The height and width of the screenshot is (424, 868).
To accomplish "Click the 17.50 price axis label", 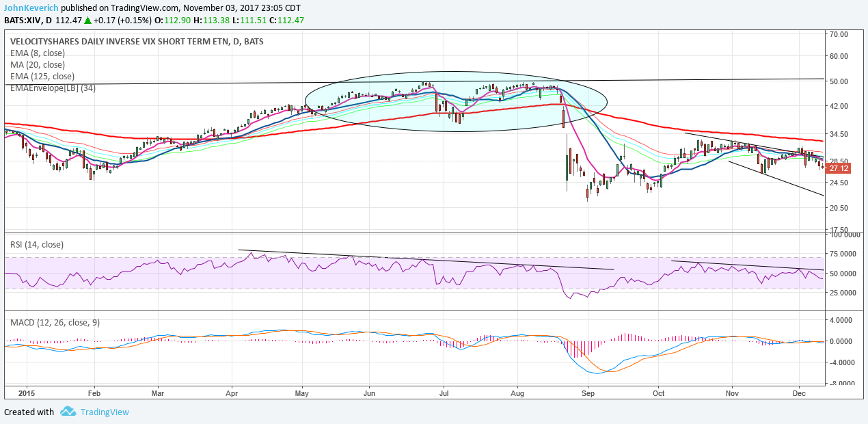I will click(839, 230).
